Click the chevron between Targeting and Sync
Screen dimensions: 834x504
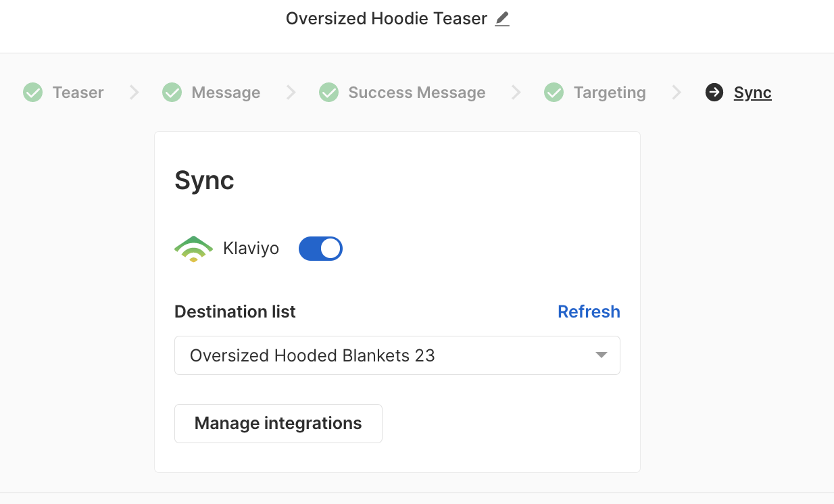tap(677, 92)
